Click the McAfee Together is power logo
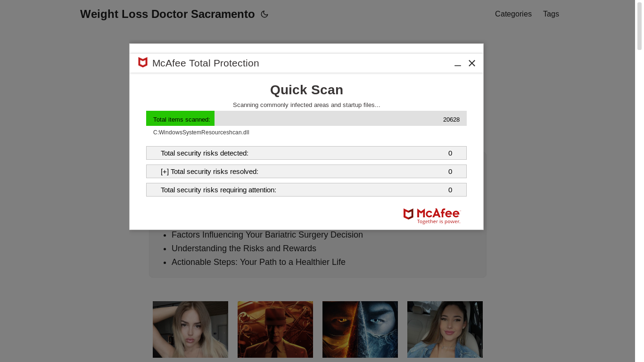The height and width of the screenshot is (362, 644). pyautogui.click(x=432, y=216)
